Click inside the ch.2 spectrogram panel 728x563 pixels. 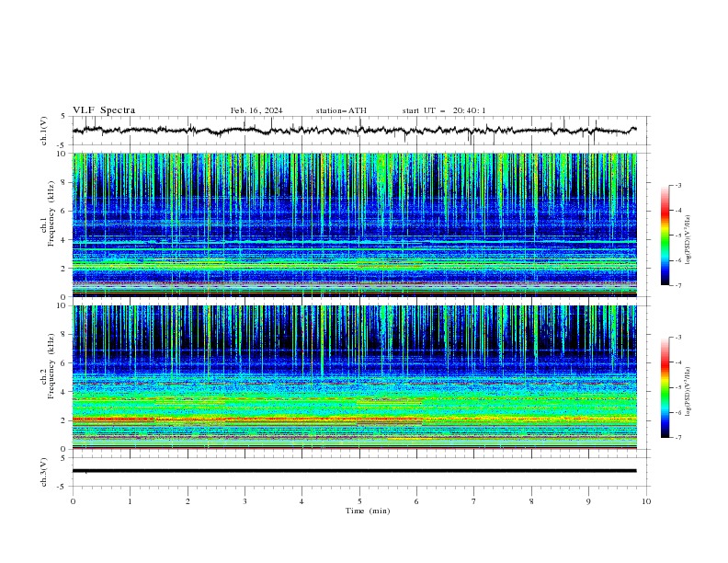(354, 377)
